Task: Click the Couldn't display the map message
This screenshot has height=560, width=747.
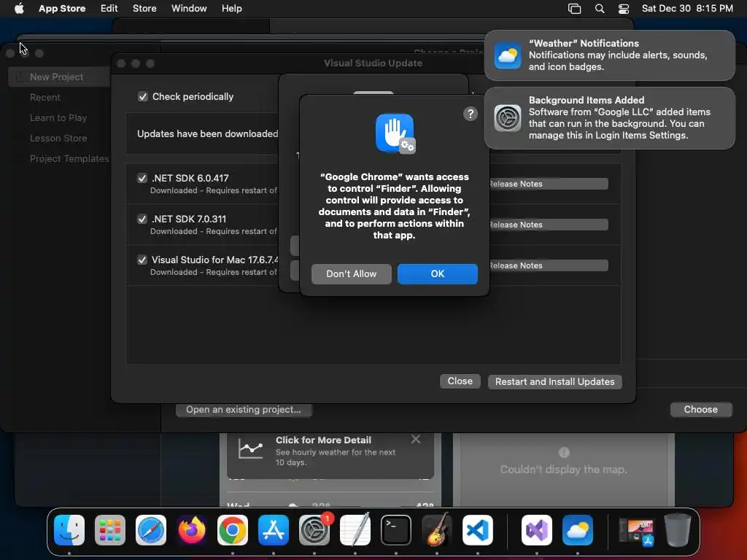Action: tap(564, 470)
